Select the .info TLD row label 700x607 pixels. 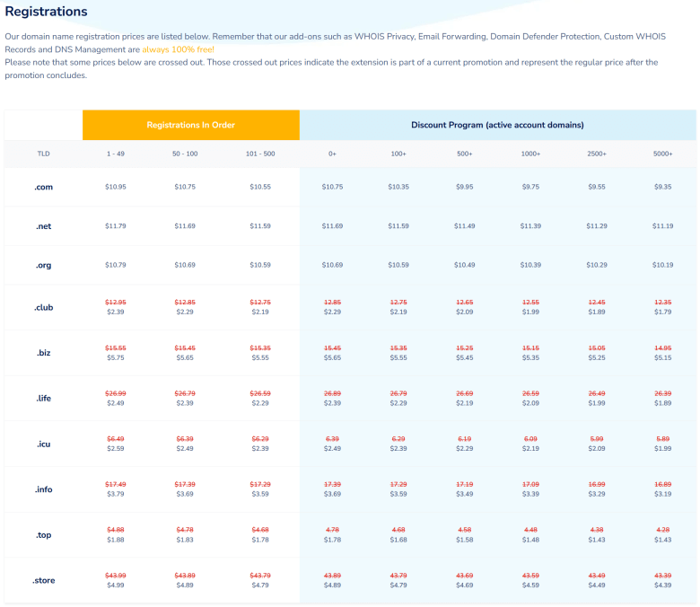pyautogui.click(x=44, y=488)
